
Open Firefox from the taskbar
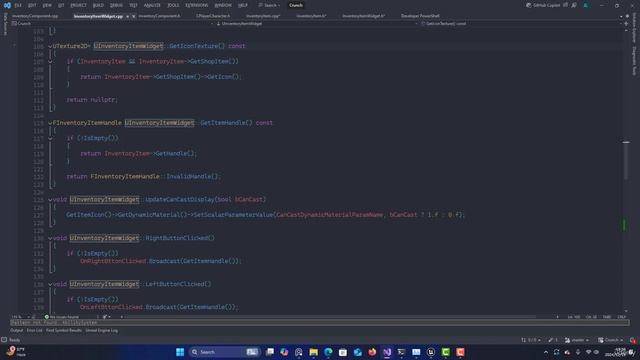click(372, 352)
